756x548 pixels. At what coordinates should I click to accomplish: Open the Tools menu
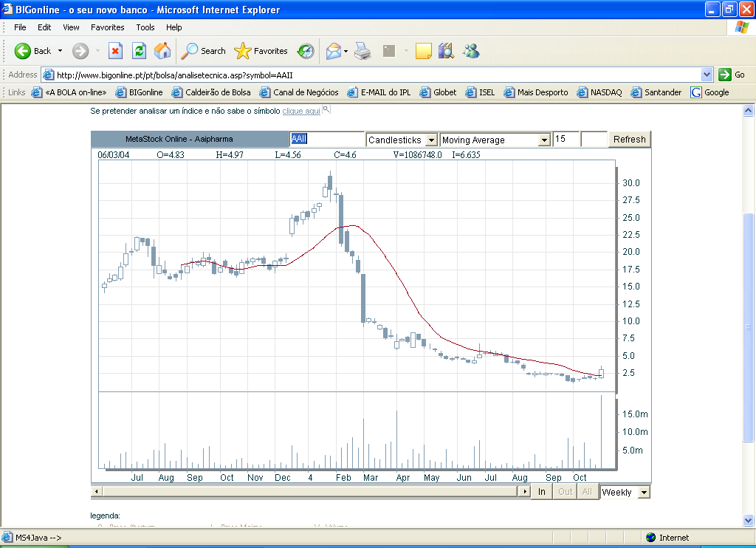[x=145, y=27]
